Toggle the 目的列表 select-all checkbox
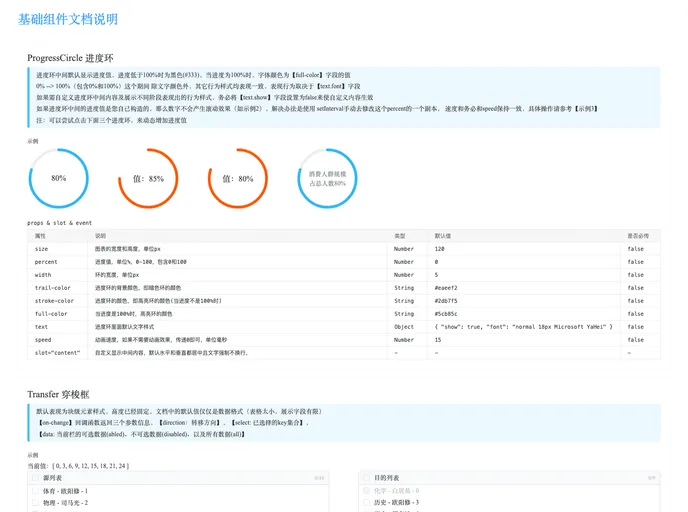The image size is (688, 512). [366, 479]
